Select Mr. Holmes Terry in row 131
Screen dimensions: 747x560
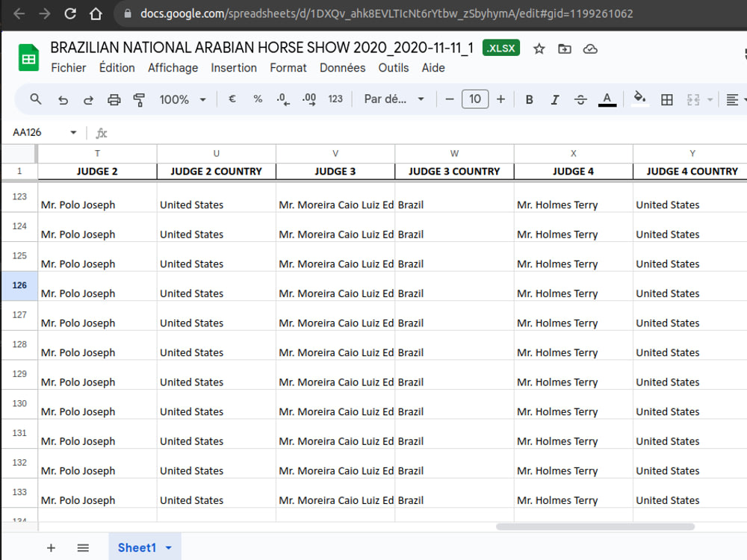click(574, 434)
